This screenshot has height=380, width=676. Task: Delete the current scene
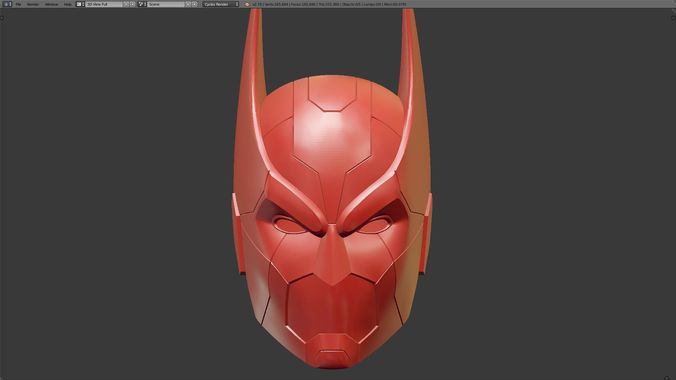(194, 4)
